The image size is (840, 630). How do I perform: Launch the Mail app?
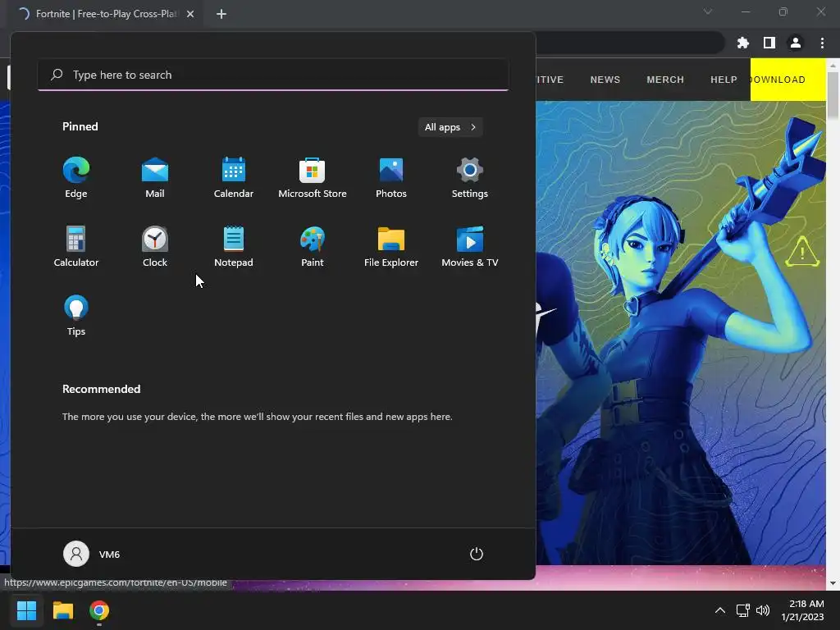tap(155, 178)
